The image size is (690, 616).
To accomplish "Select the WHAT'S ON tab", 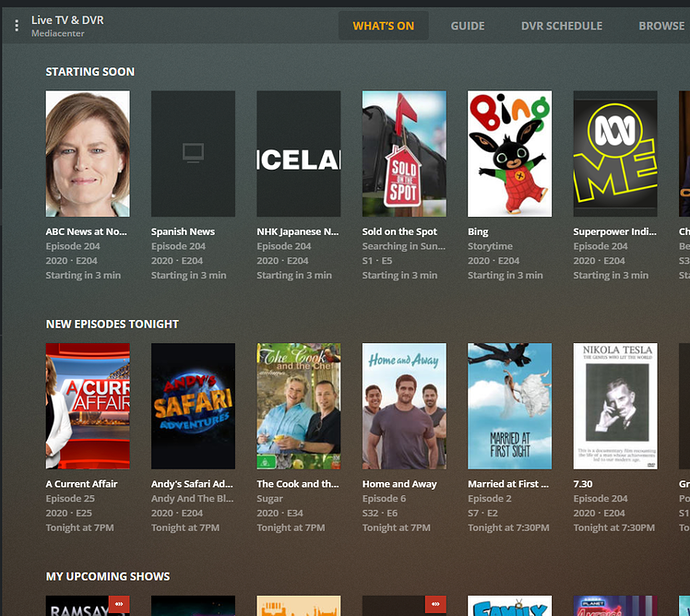I will [383, 26].
